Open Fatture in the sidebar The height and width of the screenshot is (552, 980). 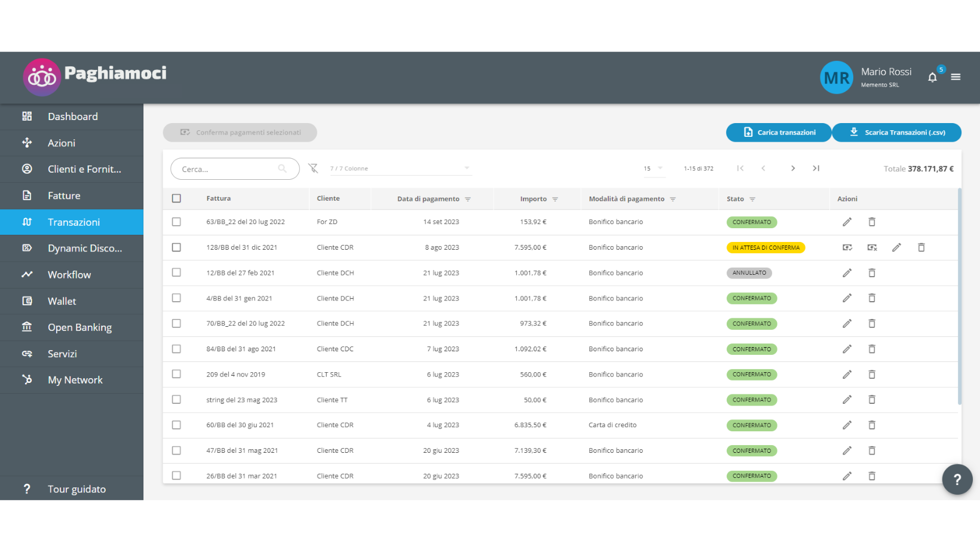(x=64, y=195)
